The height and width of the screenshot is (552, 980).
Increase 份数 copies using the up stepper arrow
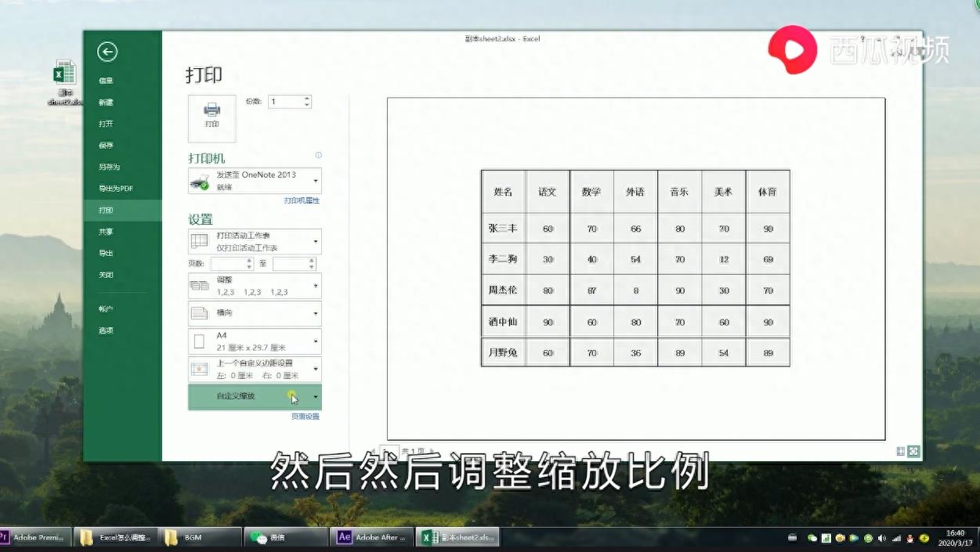pos(306,98)
